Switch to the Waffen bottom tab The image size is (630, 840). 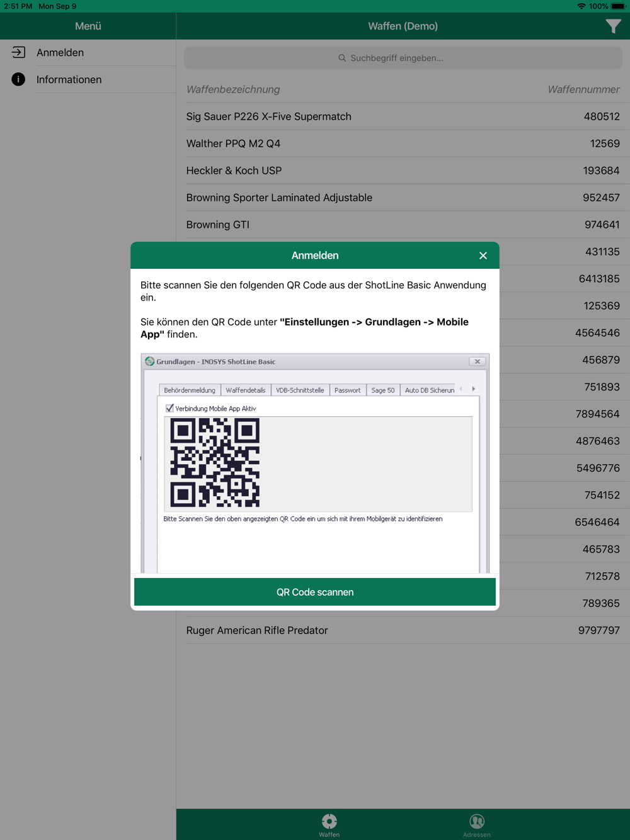329,825
